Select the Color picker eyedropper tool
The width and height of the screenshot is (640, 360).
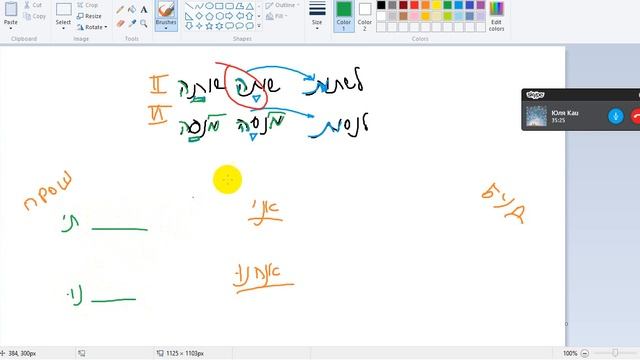(132, 24)
